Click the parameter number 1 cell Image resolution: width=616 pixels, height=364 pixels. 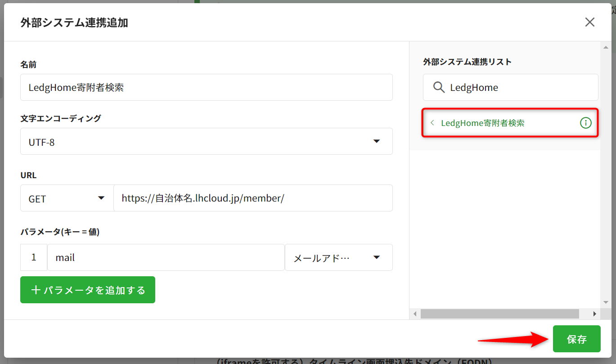point(34,258)
